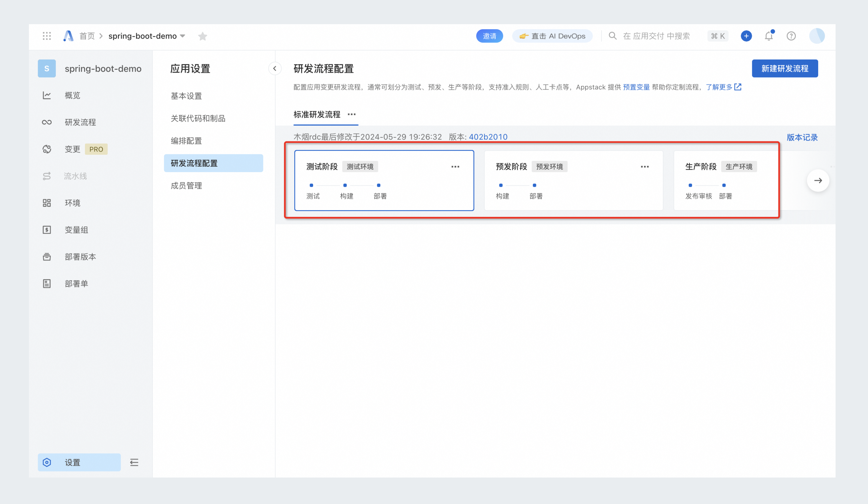Expand the spring-boot-demo breadcrumb dropdown
868x504 pixels.
coord(183,36)
